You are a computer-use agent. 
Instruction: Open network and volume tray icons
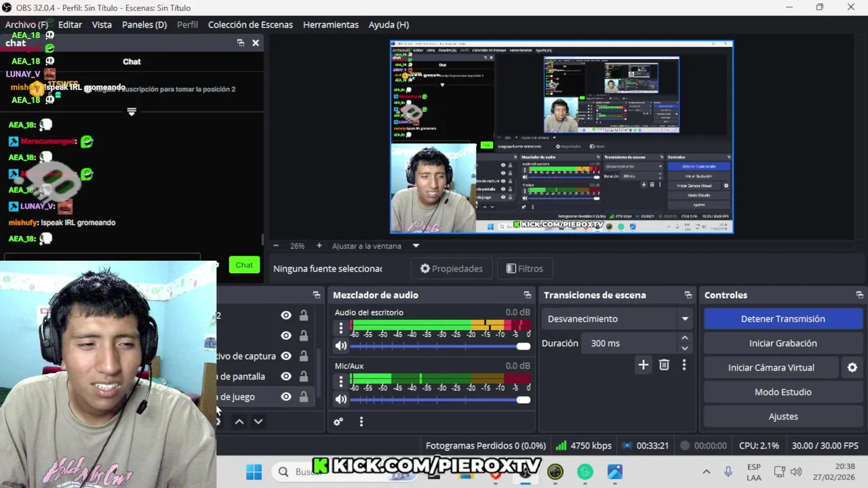tap(787, 472)
